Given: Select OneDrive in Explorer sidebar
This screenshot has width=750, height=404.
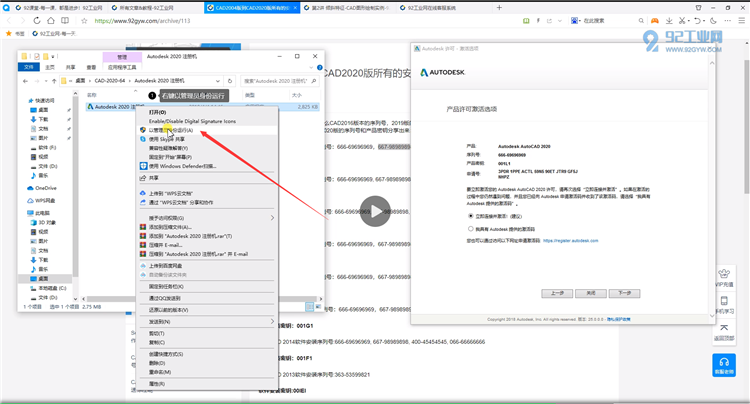Looking at the screenshot, I should pos(42,188).
